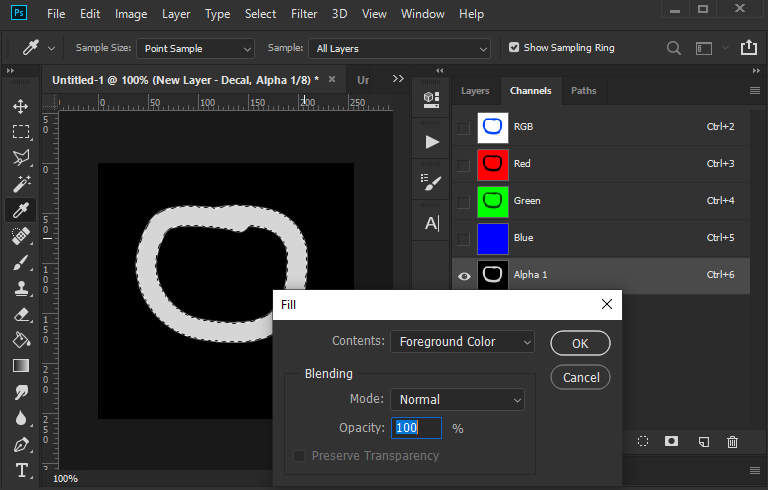
Task: Click the Search magnifier icon
Action: coord(674,48)
